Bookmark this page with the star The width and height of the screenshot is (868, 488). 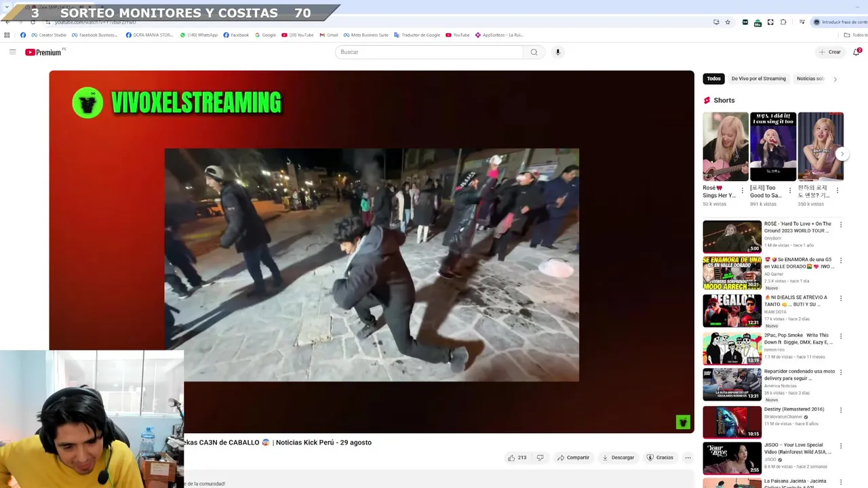(728, 22)
